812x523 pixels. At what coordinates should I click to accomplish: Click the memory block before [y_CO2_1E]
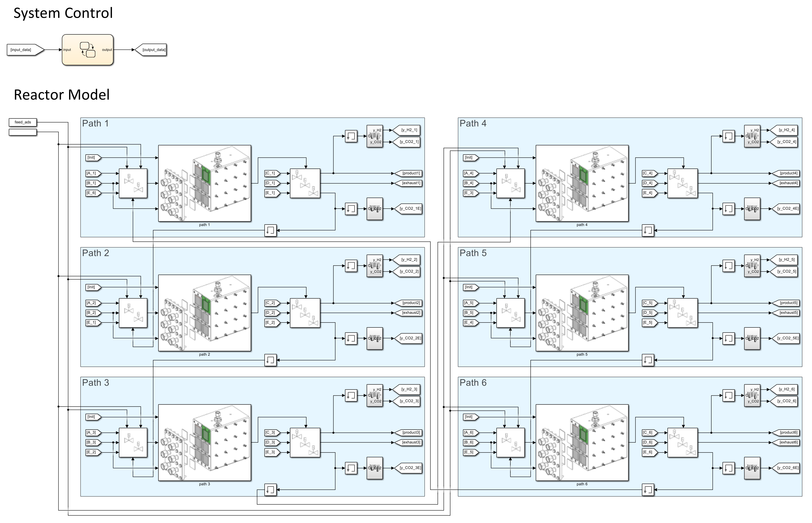(351, 209)
